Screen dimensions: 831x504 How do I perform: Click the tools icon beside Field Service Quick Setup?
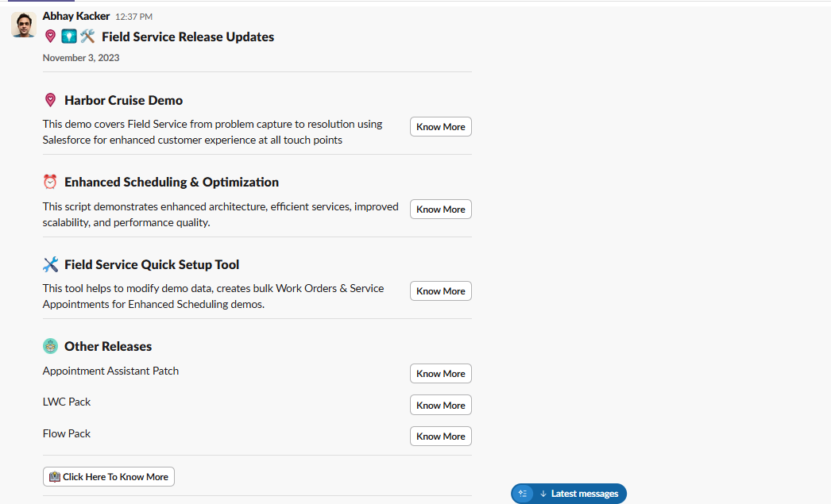coord(50,264)
